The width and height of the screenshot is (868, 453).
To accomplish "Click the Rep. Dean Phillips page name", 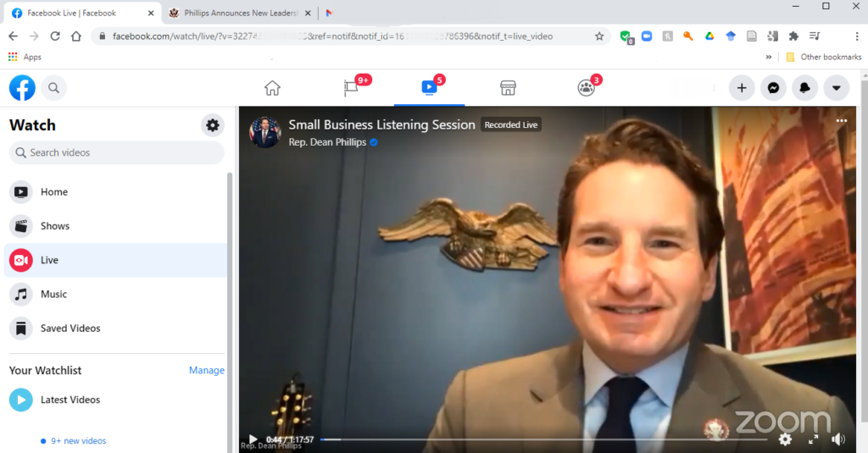I will coord(327,142).
